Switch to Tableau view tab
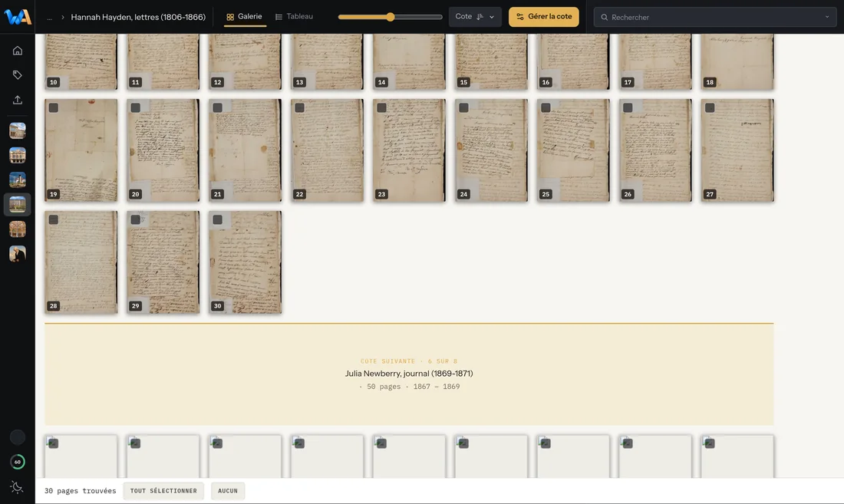This screenshot has width=844, height=504. pyautogui.click(x=294, y=17)
